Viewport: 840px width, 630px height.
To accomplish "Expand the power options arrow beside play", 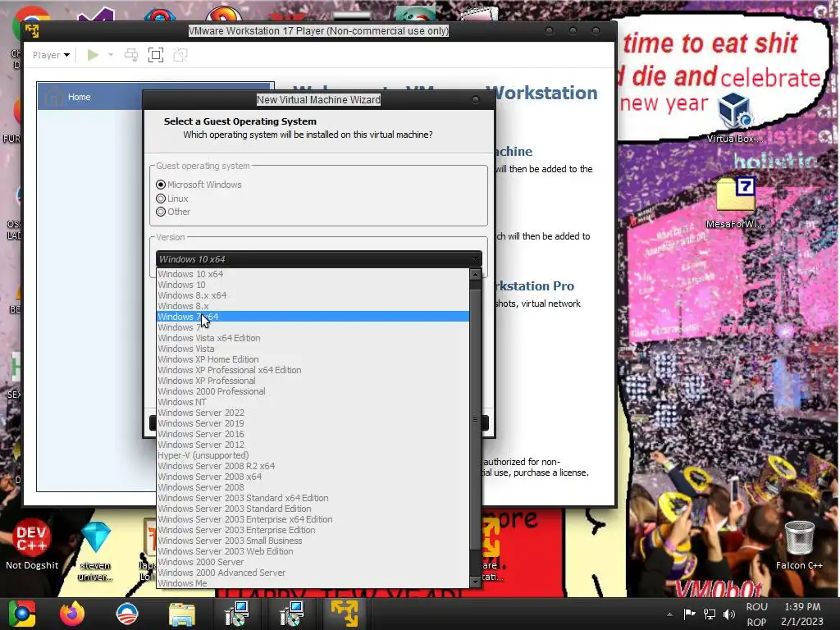I will pos(111,55).
